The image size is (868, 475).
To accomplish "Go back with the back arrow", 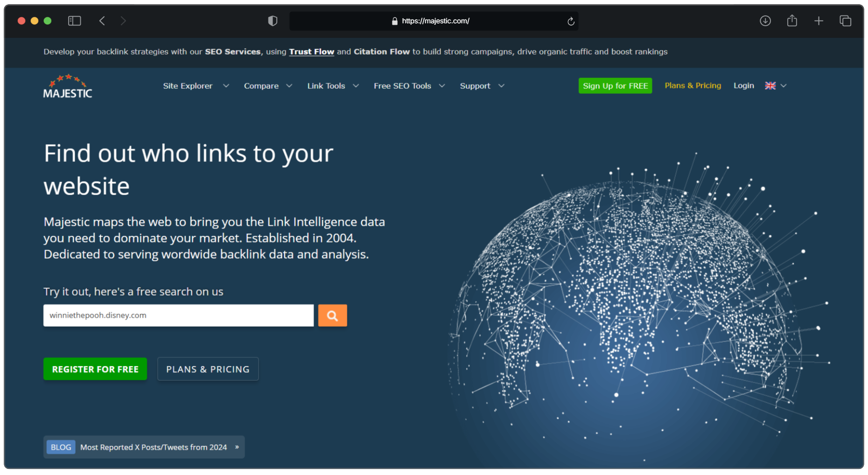I will click(x=102, y=21).
